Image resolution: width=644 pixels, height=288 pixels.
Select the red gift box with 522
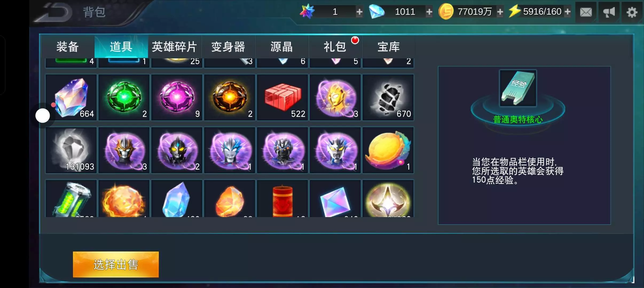[x=282, y=97]
